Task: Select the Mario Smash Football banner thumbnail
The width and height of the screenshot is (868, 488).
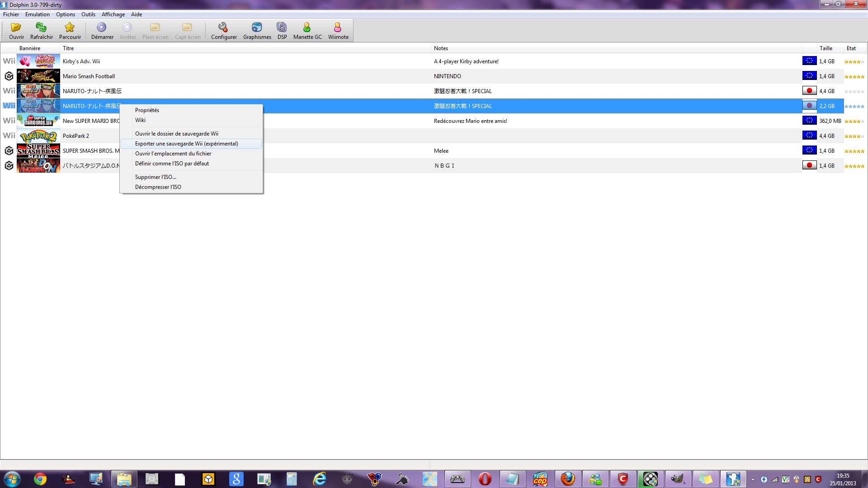Action: click(38, 76)
